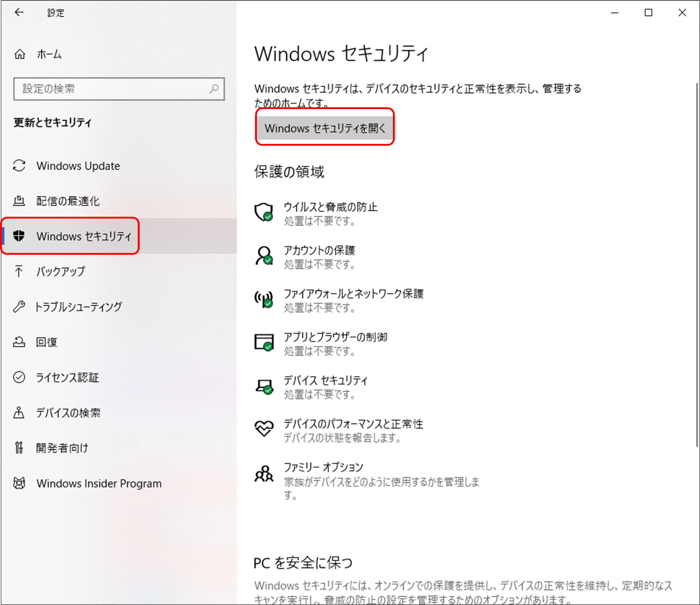This screenshot has height=605, width=700.
Task: Click the search magnifier icon
Action: [x=214, y=89]
